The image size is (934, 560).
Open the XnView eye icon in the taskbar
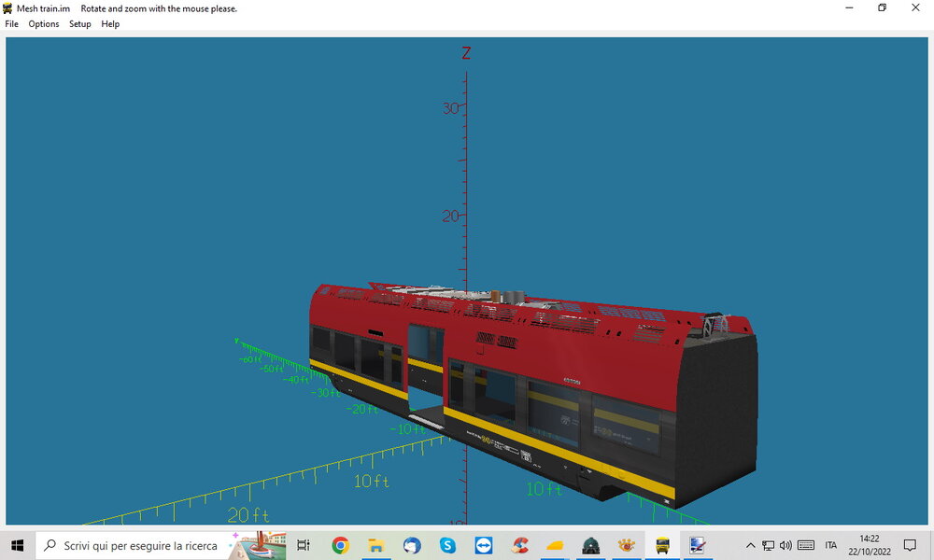626,545
